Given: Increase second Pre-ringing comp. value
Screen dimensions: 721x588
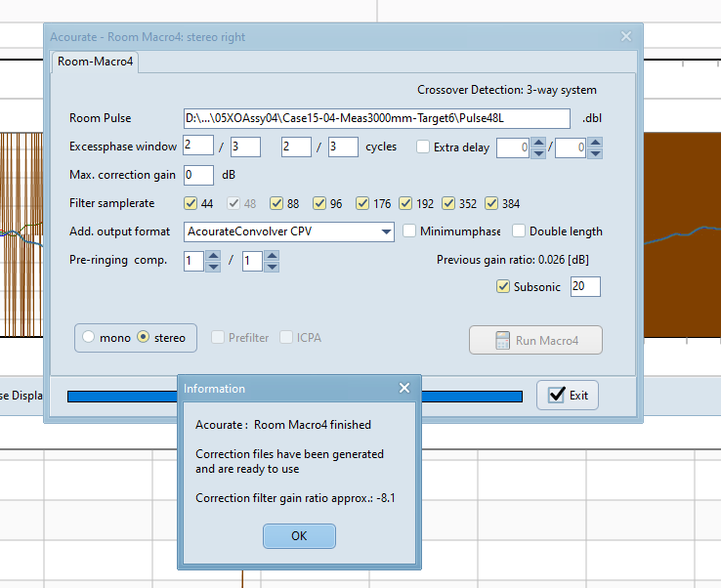Looking at the screenshot, I should [272, 256].
